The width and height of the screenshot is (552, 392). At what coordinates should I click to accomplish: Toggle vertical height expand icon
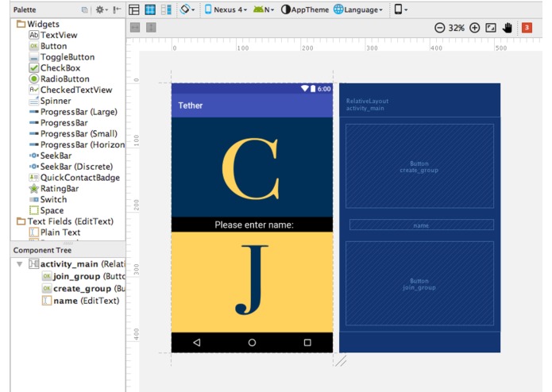coord(151,28)
